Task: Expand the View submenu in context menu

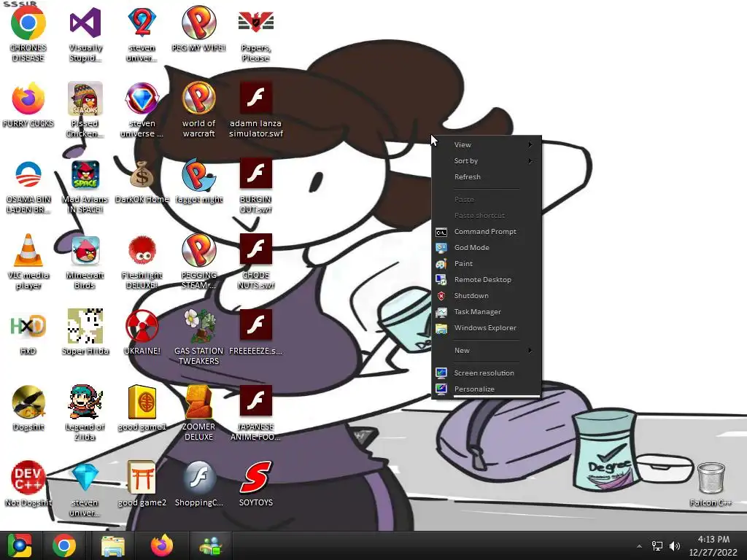Action: tap(487, 145)
